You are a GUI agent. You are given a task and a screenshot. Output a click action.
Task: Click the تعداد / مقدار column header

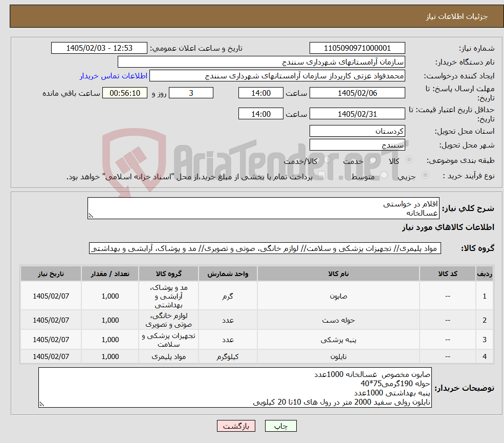point(110,274)
